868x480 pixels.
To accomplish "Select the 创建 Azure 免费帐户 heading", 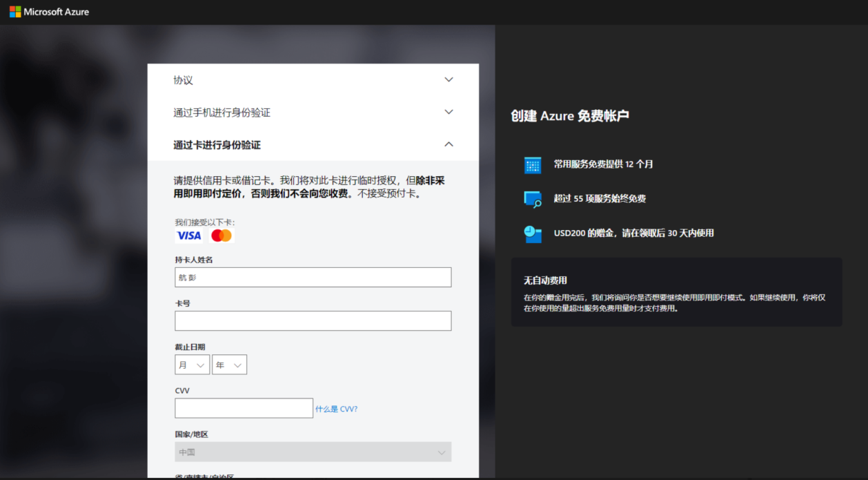I will [569, 116].
